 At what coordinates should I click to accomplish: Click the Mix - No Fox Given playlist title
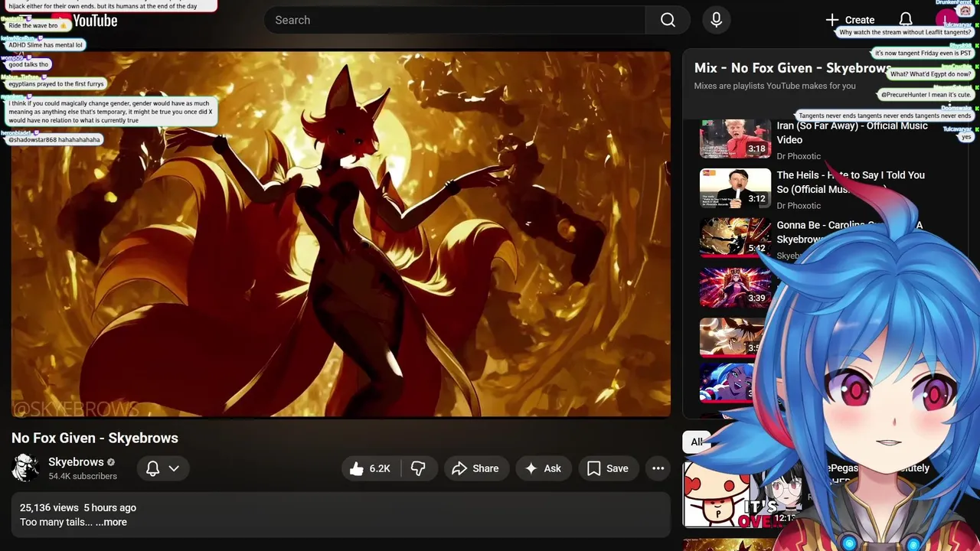792,68
